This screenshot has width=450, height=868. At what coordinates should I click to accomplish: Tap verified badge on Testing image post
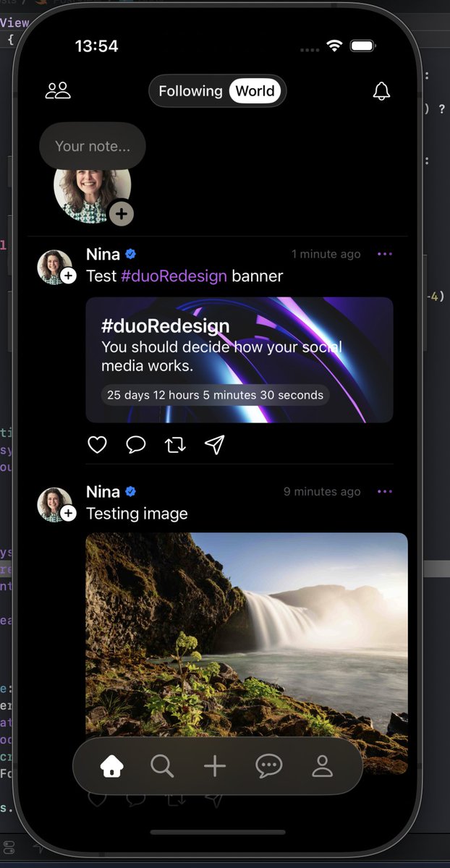tap(131, 491)
